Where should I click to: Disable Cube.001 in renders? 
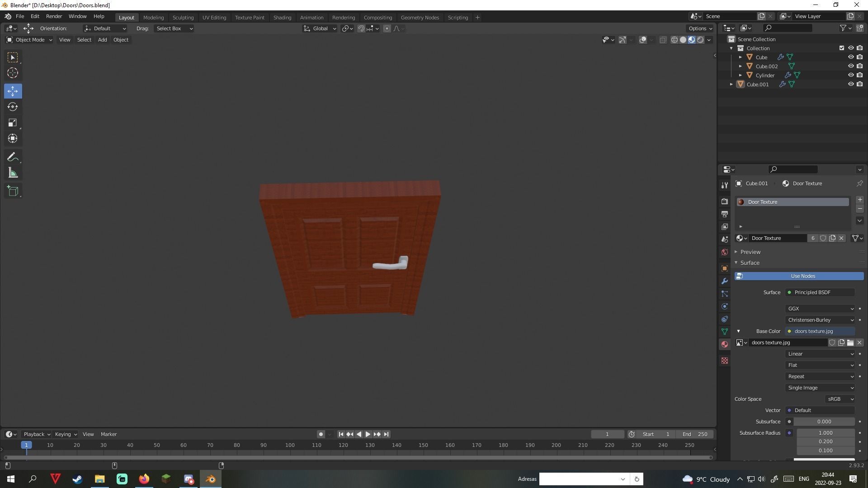pyautogui.click(x=859, y=84)
